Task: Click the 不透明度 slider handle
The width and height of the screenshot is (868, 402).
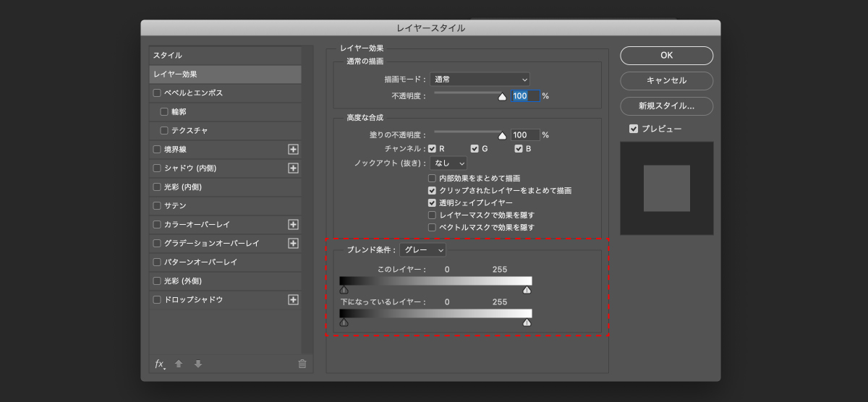Action: 502,96
